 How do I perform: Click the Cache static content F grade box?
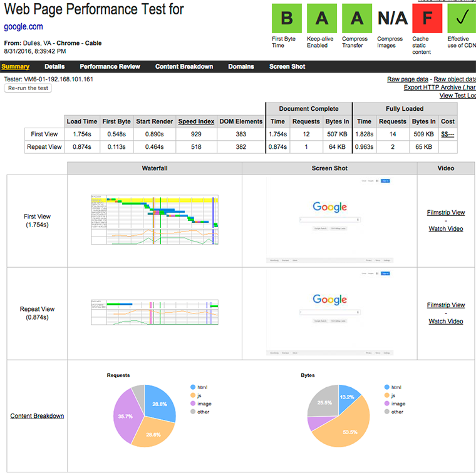427,18
